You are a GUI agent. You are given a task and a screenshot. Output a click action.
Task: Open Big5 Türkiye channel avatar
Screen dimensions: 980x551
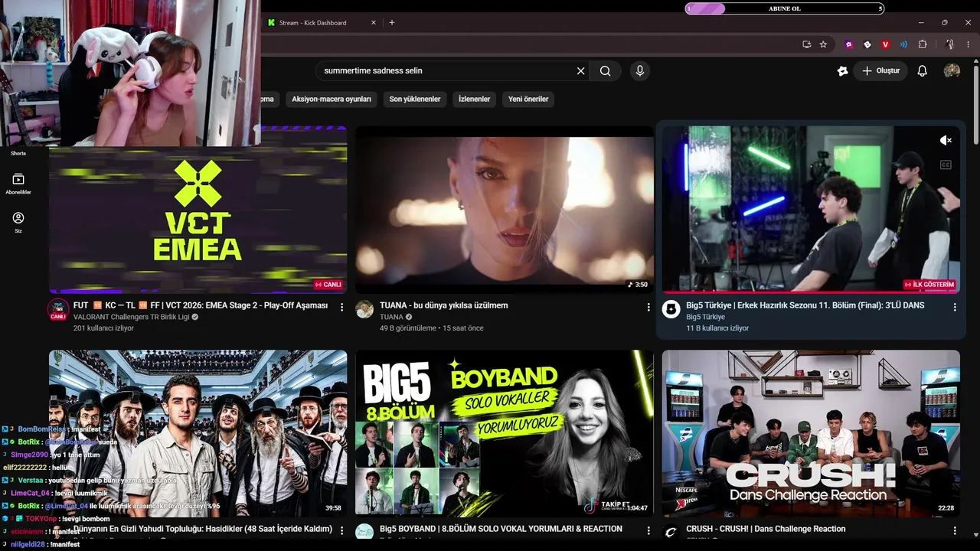click(x=671, y=309)
